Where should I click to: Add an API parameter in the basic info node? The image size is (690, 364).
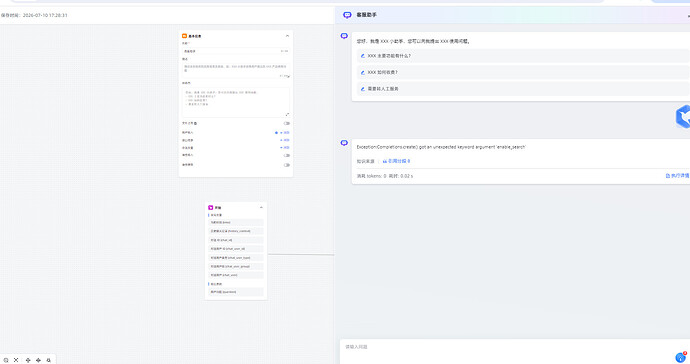click(285, 140)
